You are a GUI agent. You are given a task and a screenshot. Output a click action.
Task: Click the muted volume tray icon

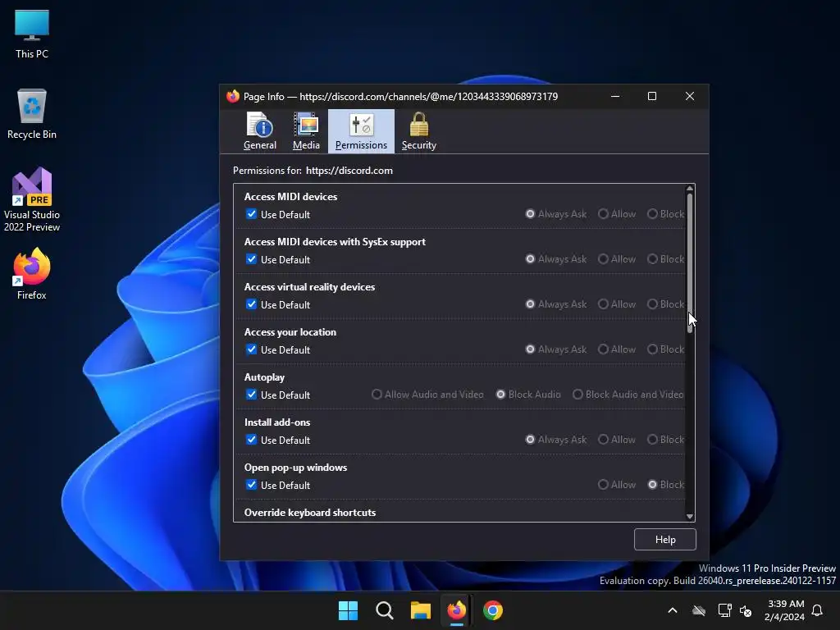coord(745,610)
